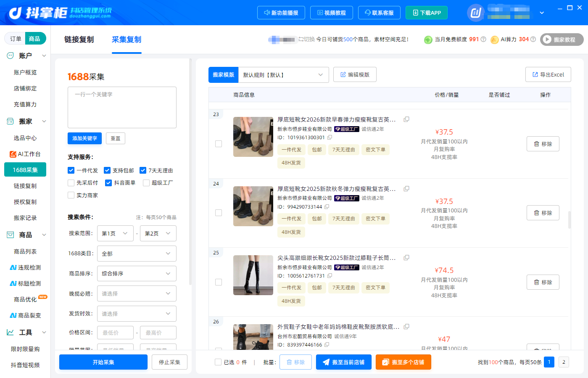The image size is (588, 378).
Task: Open 视频教程 from the header
Action: click(332, 13)
